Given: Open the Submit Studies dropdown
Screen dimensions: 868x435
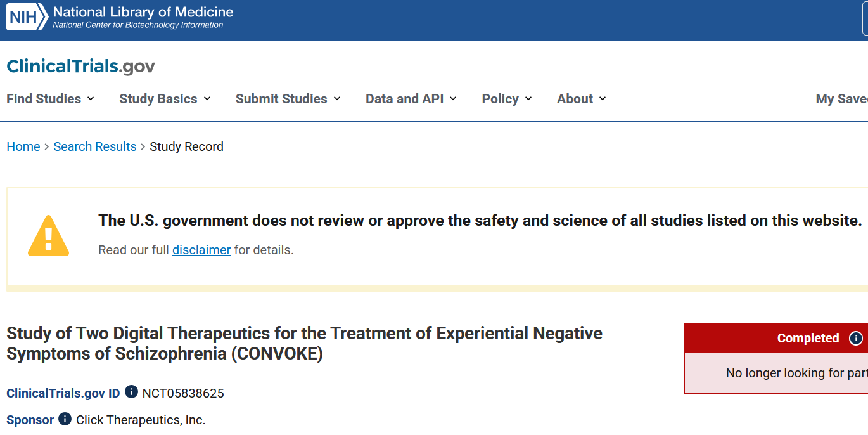Looking at the screenshot, I should pos(288,99).
